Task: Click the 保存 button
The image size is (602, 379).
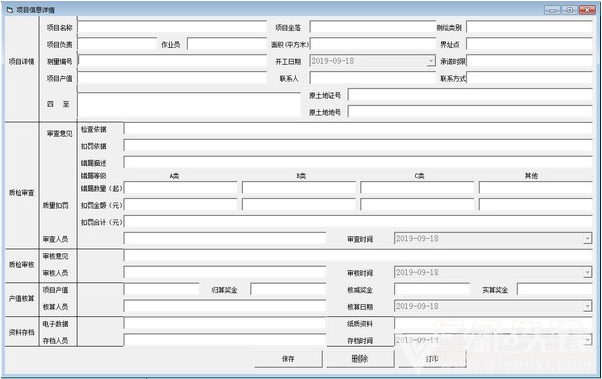Action: tap(288, 359)
